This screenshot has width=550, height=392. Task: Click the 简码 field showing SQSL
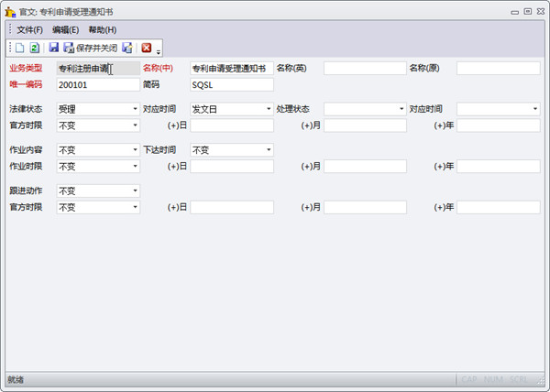point(232,85)
